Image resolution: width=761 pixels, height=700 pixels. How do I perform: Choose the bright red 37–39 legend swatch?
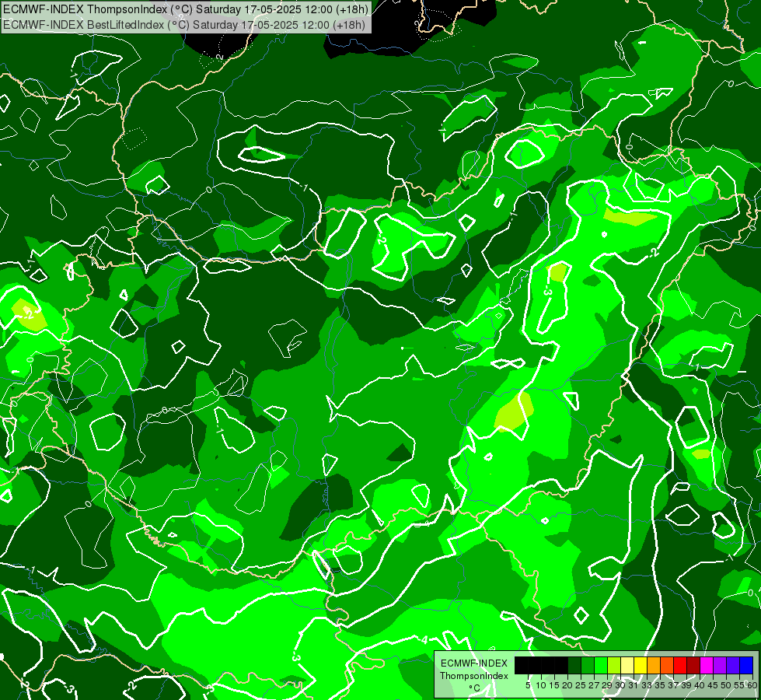pyautogui.click(x=680, y=666)
